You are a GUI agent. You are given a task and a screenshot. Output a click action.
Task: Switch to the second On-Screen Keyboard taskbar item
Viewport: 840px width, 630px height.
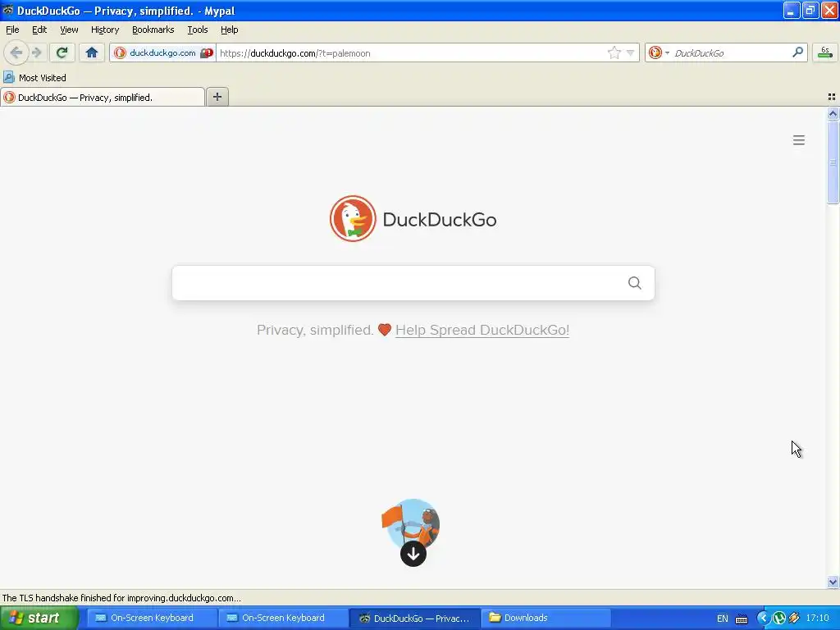coord(283,619)
